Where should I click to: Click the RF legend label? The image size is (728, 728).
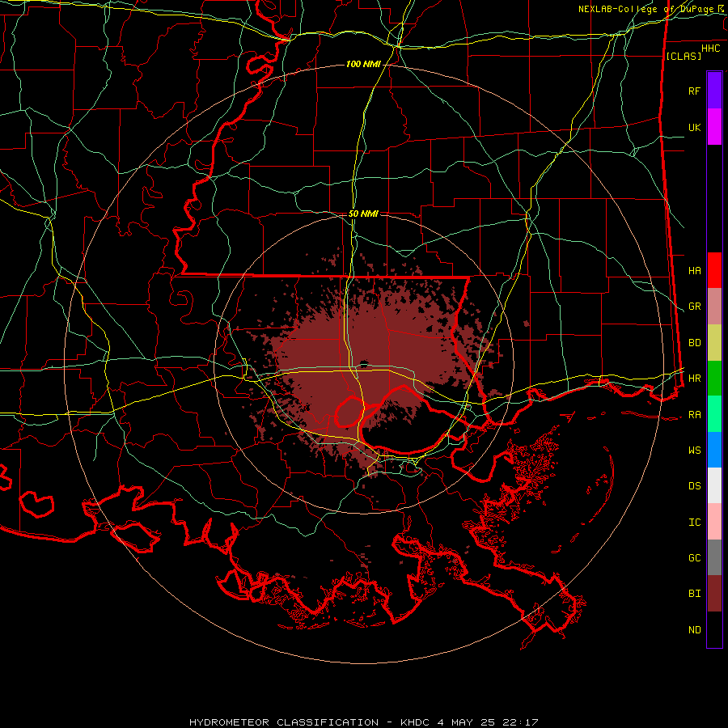pyautogui.click(x=694, y=91)
